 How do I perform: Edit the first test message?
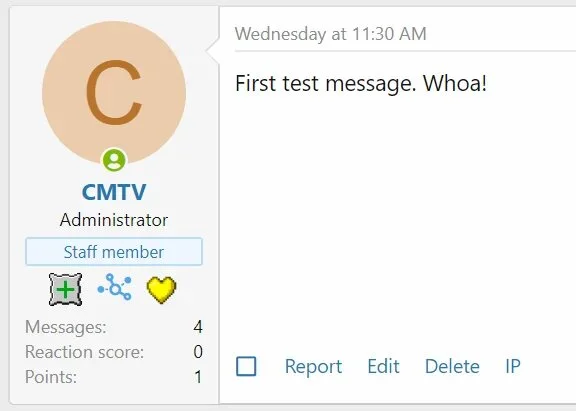coord(384,366)
